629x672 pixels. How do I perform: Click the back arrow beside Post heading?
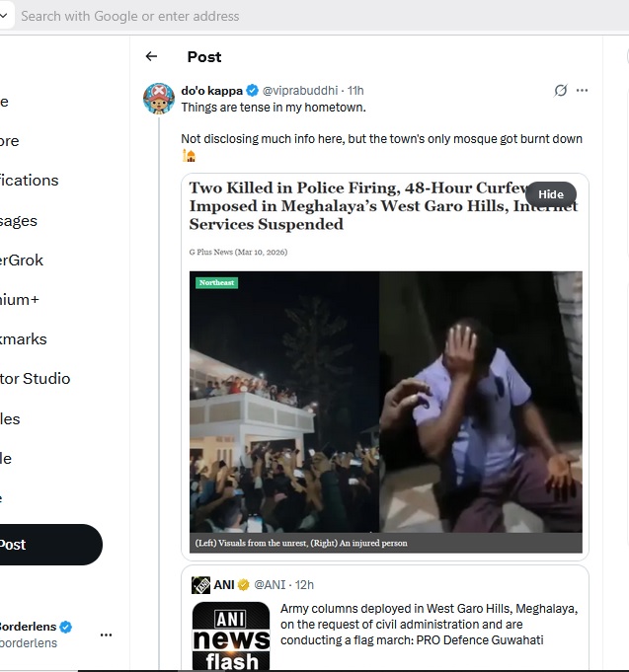tap(151, 56)
